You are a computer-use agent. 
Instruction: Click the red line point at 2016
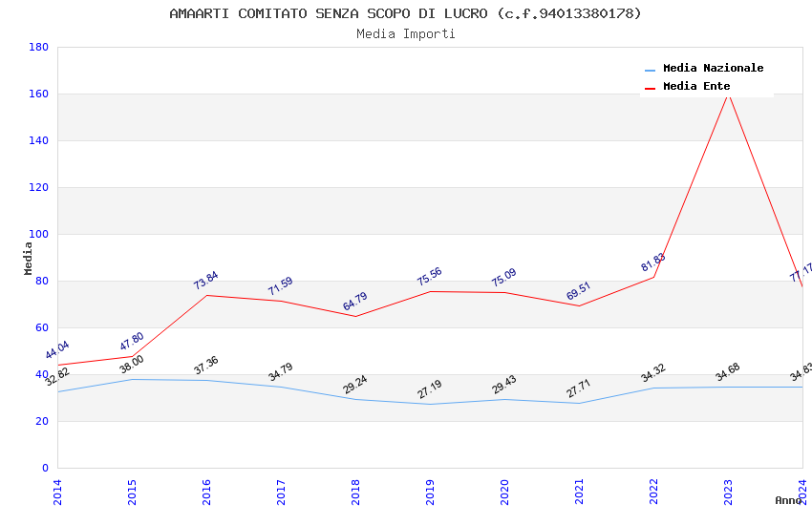206,295
